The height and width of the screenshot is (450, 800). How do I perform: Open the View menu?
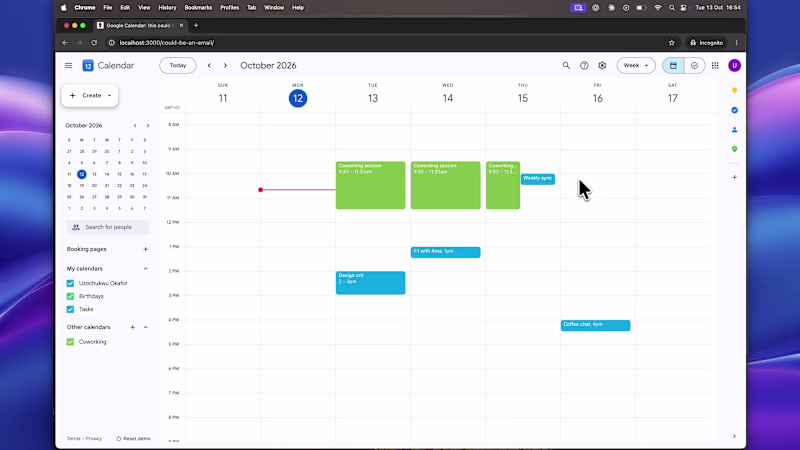tap(144, 8)
